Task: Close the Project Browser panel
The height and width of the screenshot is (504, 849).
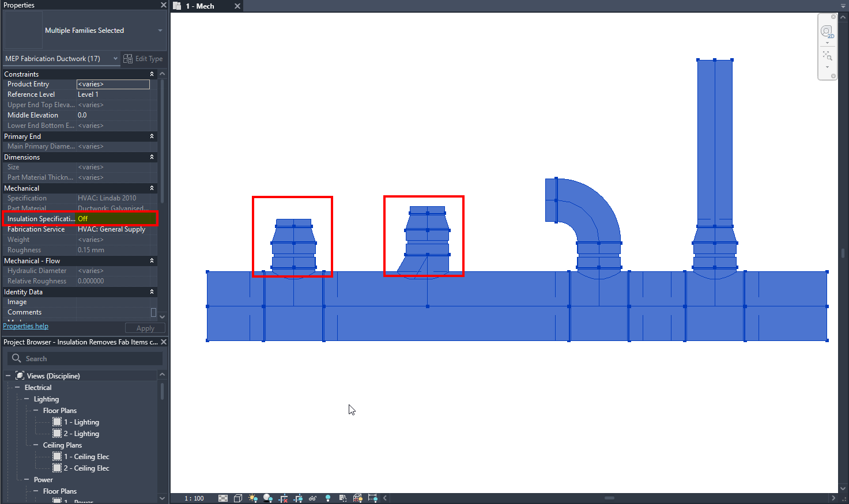Action: coord(164,342)
